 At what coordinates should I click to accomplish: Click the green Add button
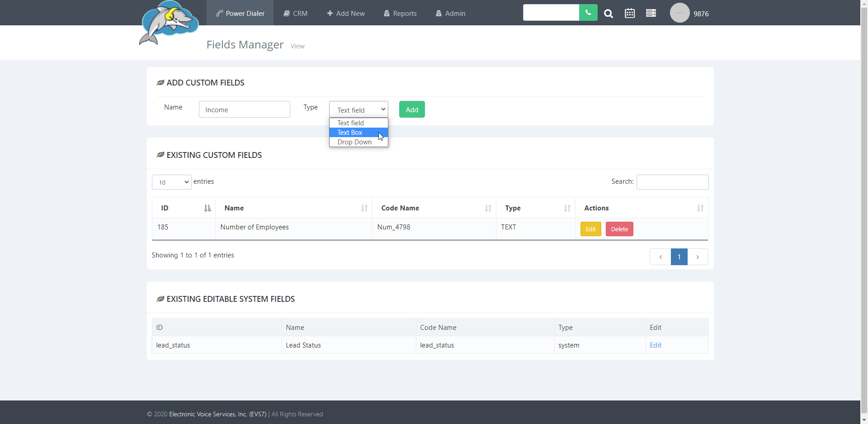click(x=412, y=110)
